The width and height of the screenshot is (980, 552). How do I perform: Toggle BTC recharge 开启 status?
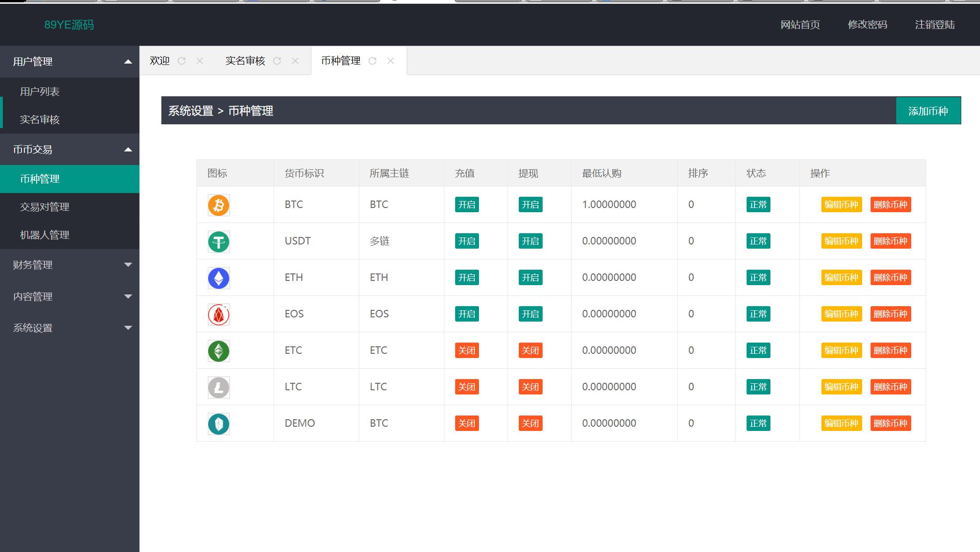[466, 205]
